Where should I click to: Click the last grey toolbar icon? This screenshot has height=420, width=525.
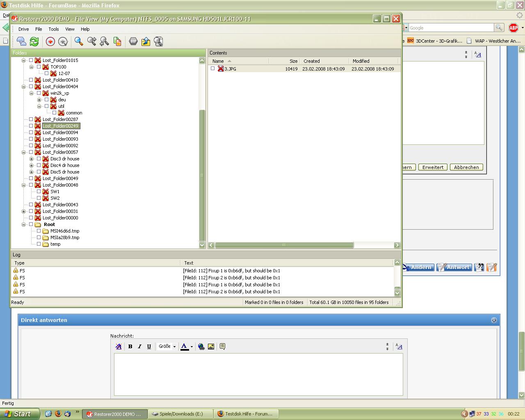(x=158, y=41)
